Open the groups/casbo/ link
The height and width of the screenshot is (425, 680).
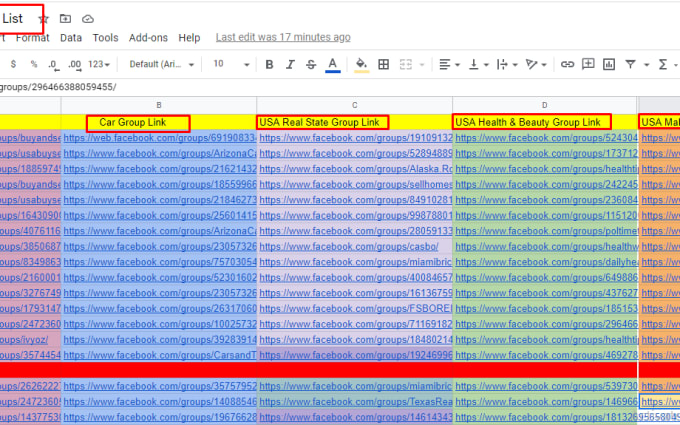coord(349,247)
